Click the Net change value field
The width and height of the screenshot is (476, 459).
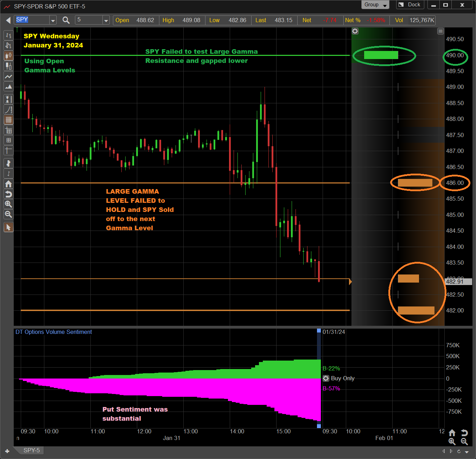click(x=330, y=20)
